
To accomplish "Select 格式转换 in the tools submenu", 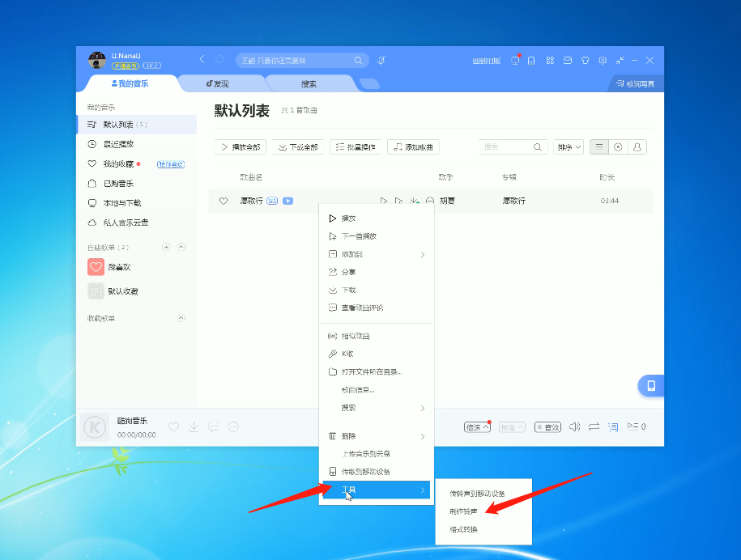I will 463,529.
